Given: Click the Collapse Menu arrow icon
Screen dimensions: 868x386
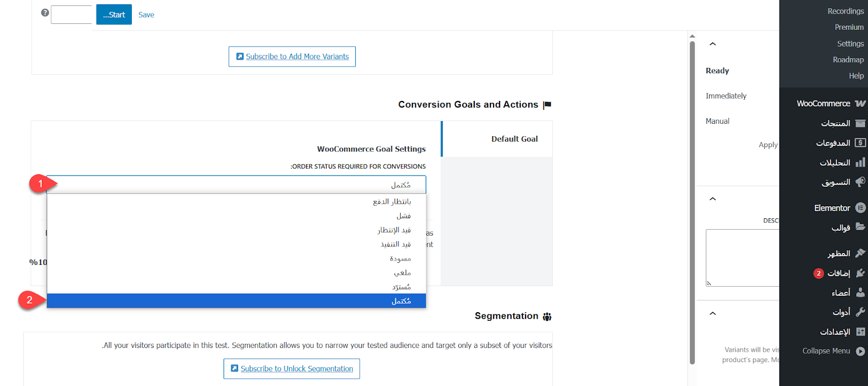Looking at the screenshot, I should 860,351.
